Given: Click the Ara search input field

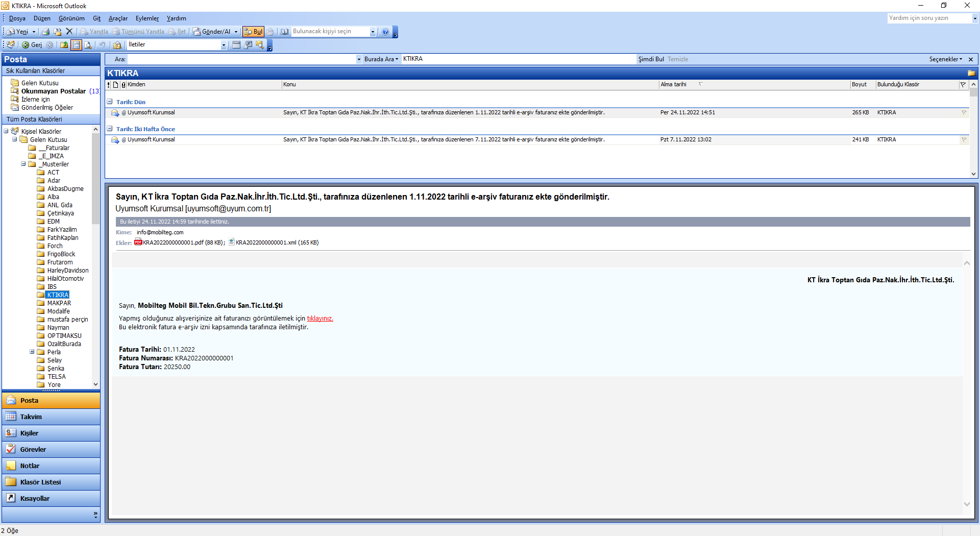Looking at the screenshot, I should click(x=241, y=59).
